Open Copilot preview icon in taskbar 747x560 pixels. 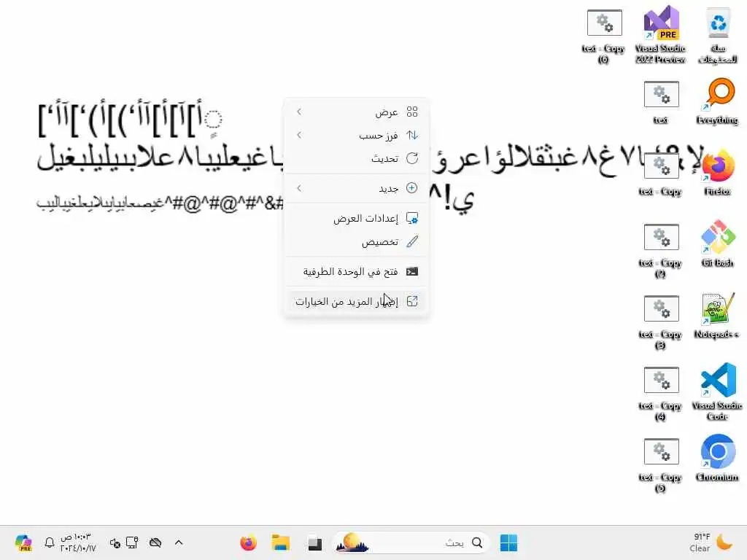(23, 542)
